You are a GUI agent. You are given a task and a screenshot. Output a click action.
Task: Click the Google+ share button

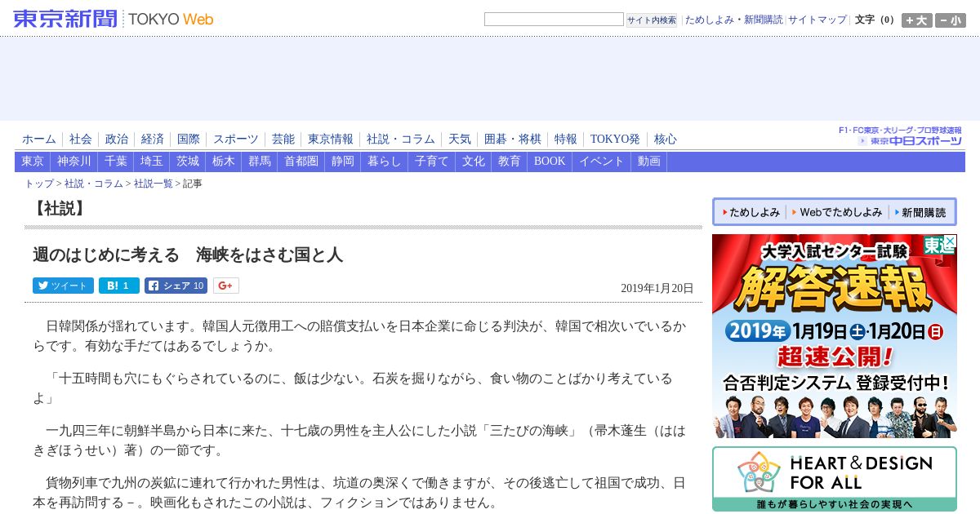pos(226,286)
